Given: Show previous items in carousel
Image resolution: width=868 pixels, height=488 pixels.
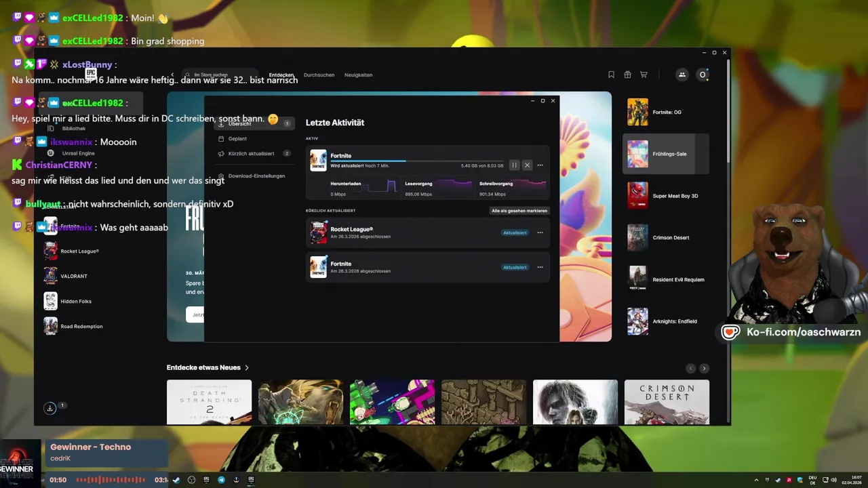Looking at the screenshot, I should [690, 368].
